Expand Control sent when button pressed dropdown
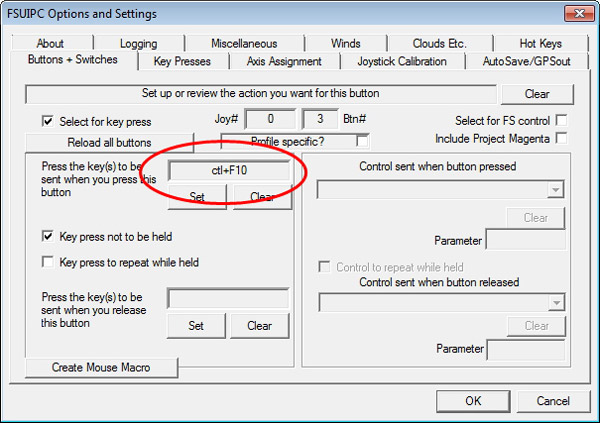This screenshot has height=423, width=600. pos(555,190)
